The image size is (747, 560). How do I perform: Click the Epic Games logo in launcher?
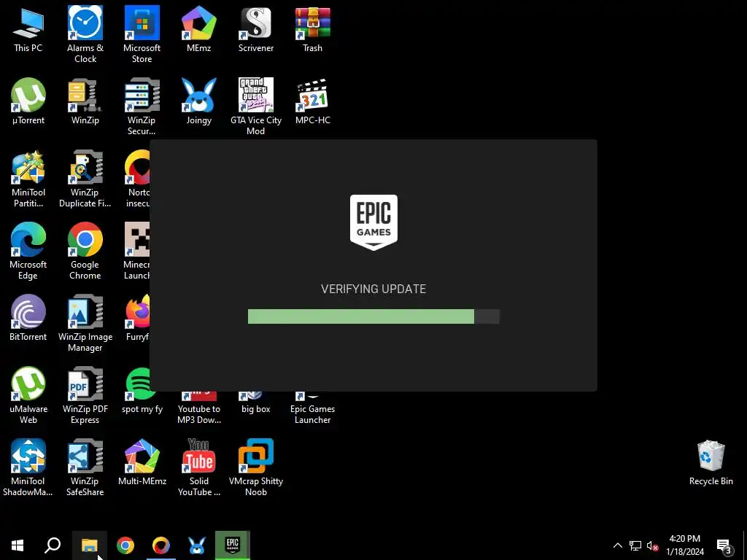pyautogui.click(x=373, y=222)
